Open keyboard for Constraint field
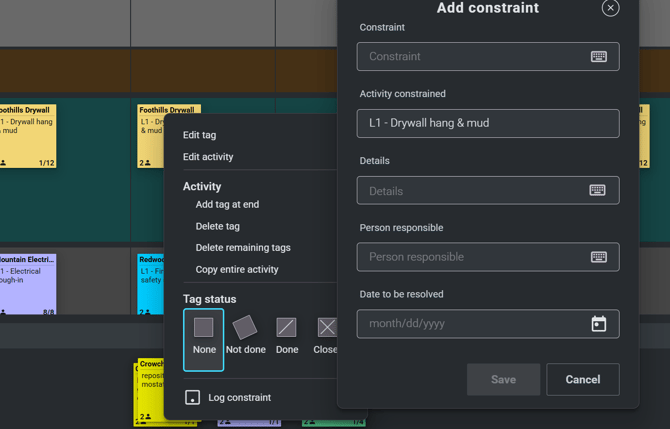Image resolution: width=670 pixels, height=429 pixels. [599, 56]
